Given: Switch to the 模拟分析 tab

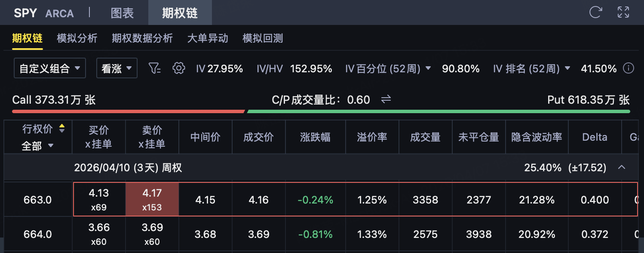Looking at the screenshot, I should click(77, 38).
